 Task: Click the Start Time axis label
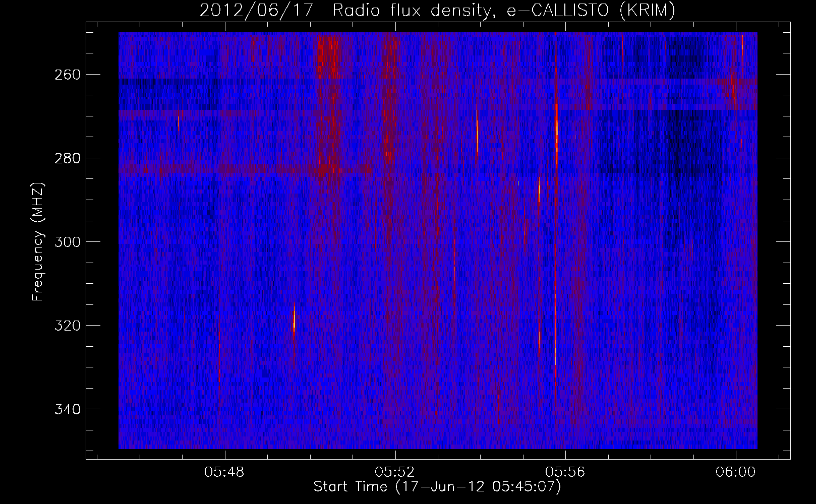437,487
